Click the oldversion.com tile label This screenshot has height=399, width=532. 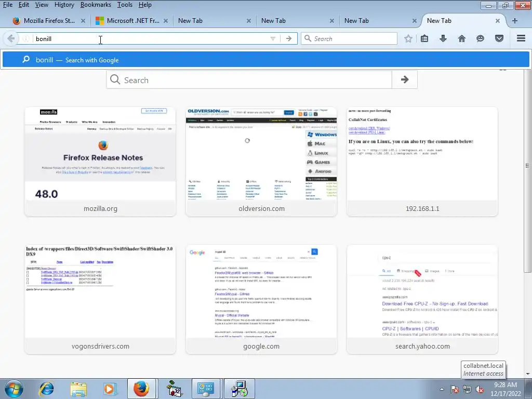click(x=261, y=209)
